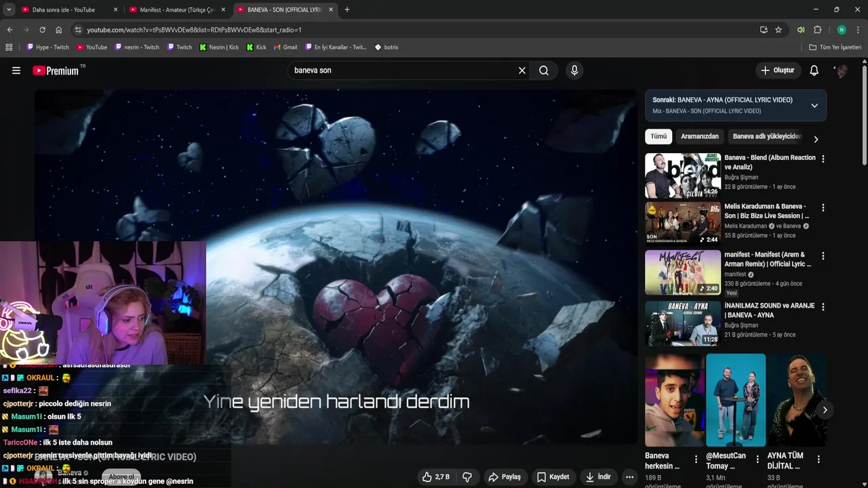Reload the page

pos(42,30)
